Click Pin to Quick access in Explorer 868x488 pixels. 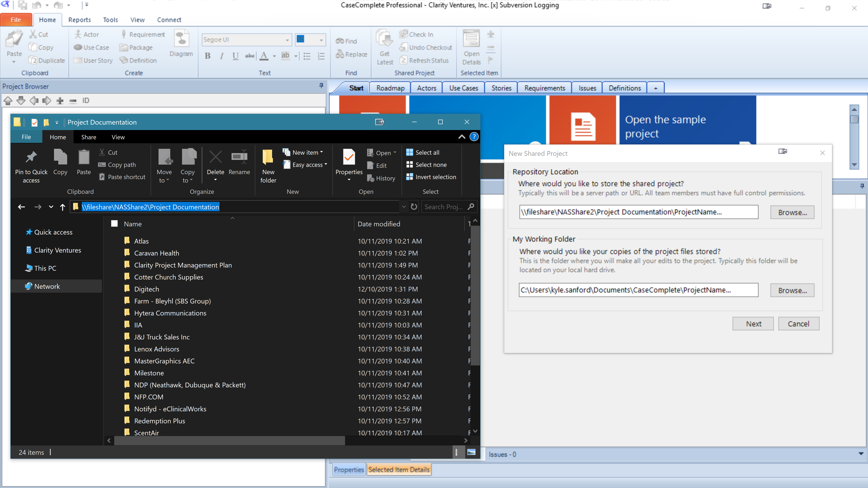[x=31, y=166]
